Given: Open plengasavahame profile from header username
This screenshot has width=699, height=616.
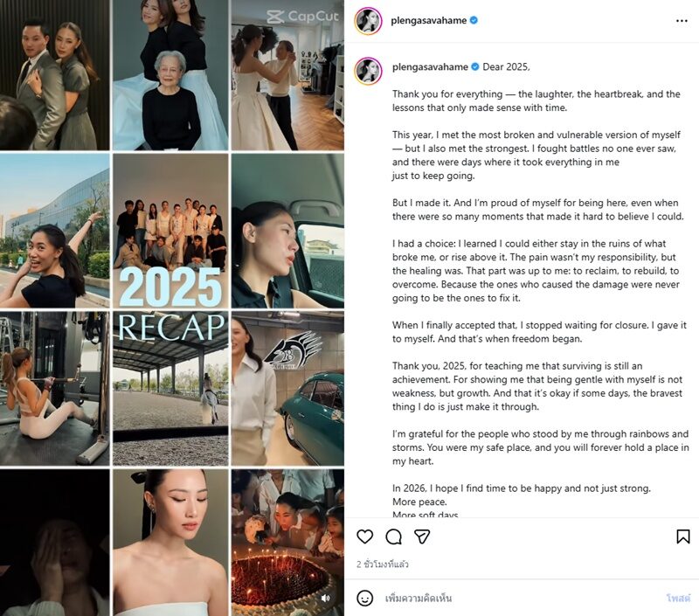Looking at the screenshot, I should click(x=428, y=20).
